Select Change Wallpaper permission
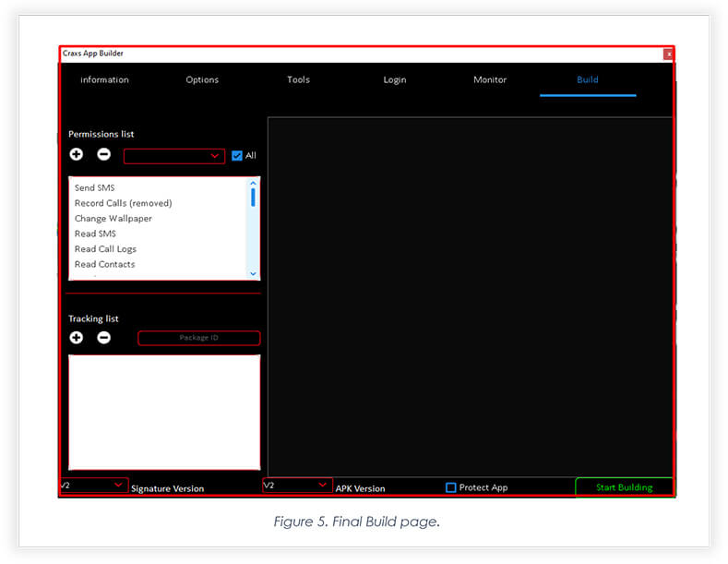The image size is (728, 564). tap(113, 219)
